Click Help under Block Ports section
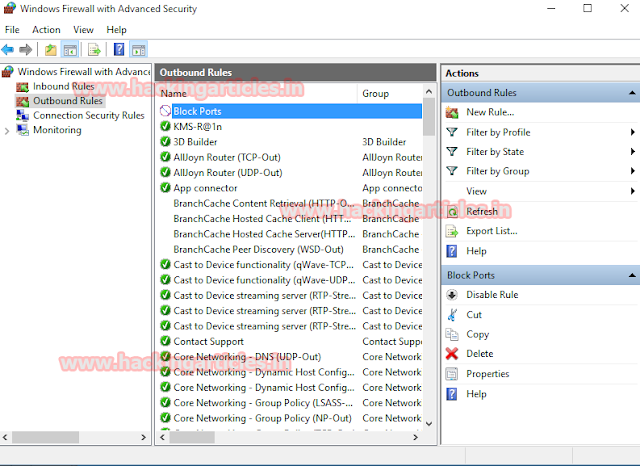 (x=476, y=394)
